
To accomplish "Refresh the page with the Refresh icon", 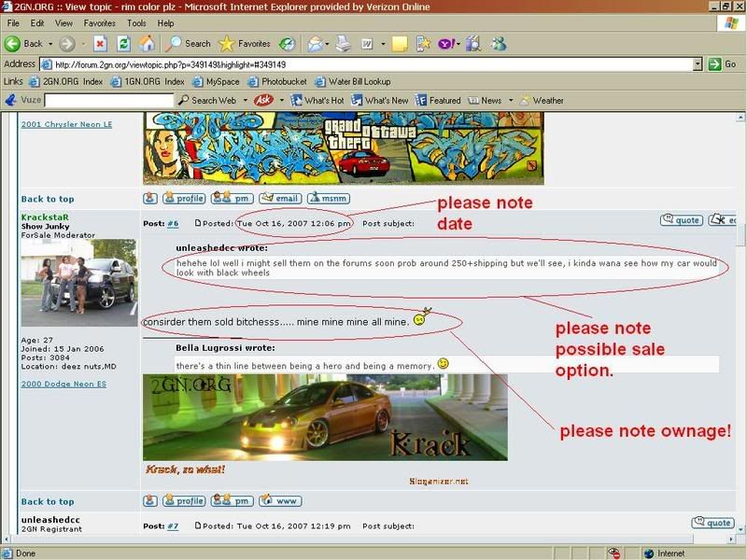I will click(x=123, y=44).
